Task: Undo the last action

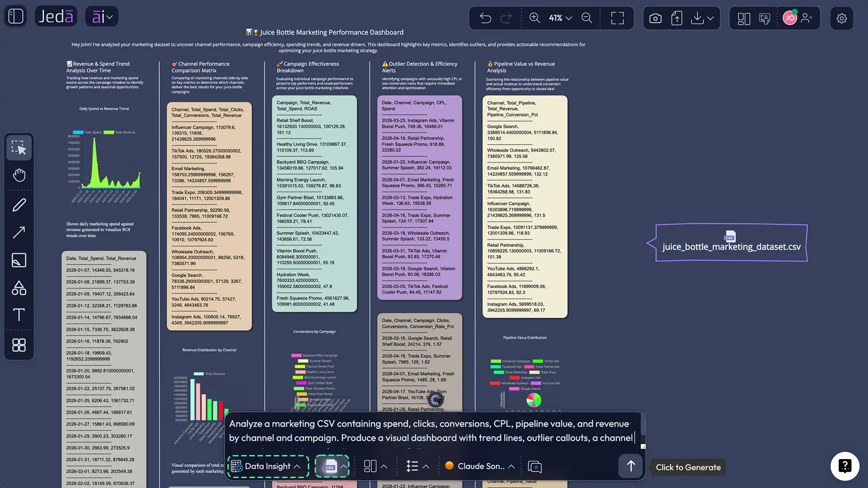Action: point(486,18)
